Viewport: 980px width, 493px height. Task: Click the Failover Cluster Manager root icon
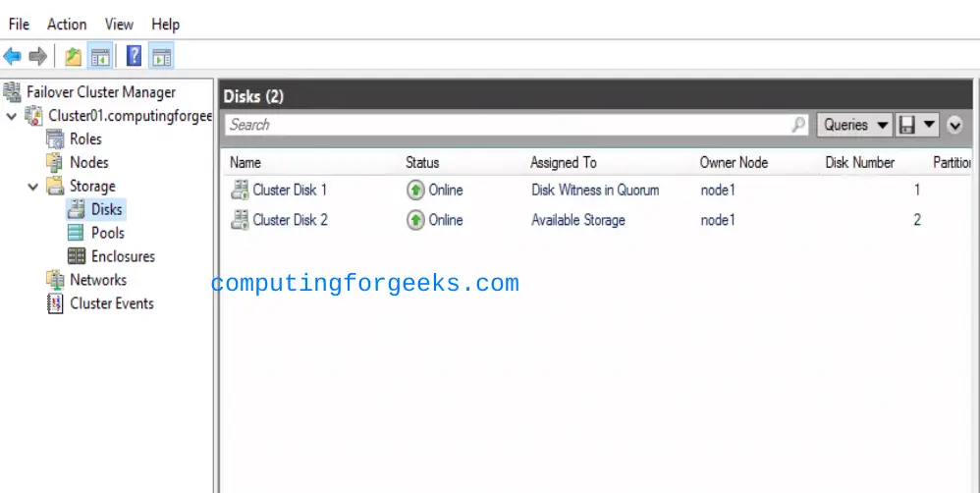pyautogui.click(x=13, y=92)
